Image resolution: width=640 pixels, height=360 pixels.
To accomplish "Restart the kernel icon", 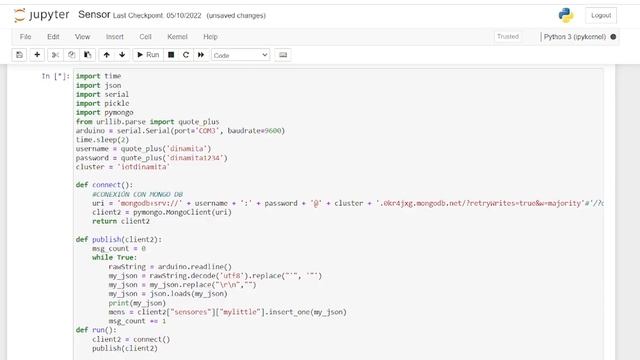I will pyautogui.click(x=186, y=55).
